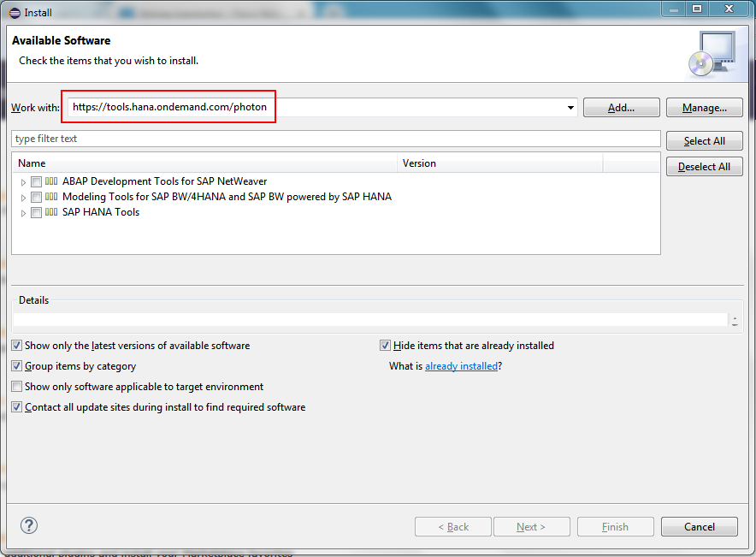
Task: Click the Finish button
Action: pos(615,526)
